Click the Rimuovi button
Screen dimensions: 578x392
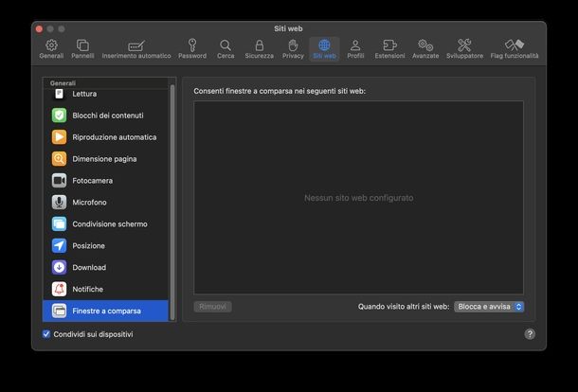pyautogui.click(x=213, y=307)
